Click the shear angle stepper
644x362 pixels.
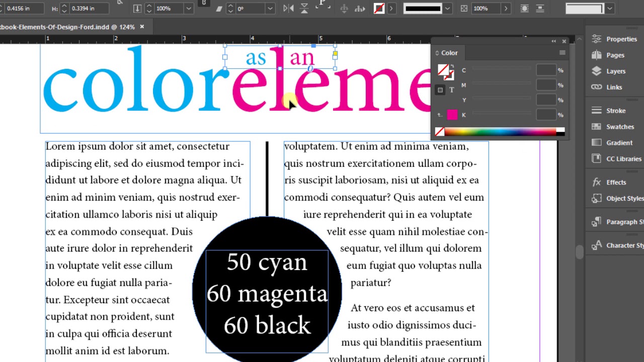(x=230, y=9)
